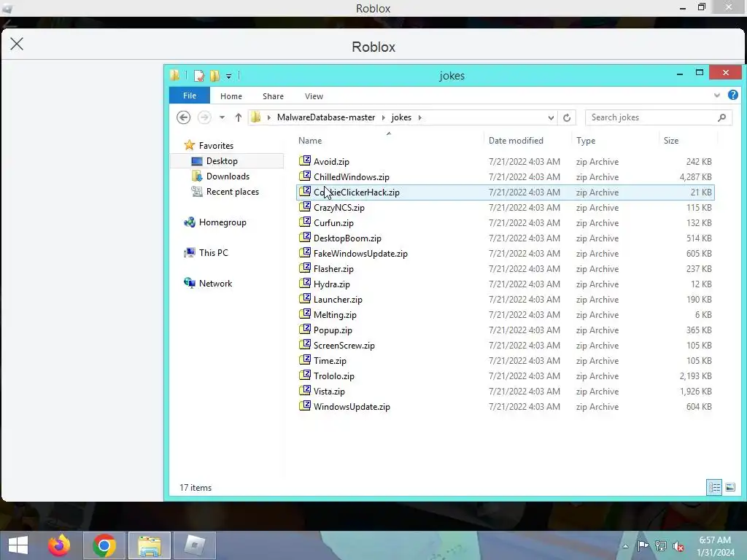Click the Forward navigation arrow

[x=204, y=117]
